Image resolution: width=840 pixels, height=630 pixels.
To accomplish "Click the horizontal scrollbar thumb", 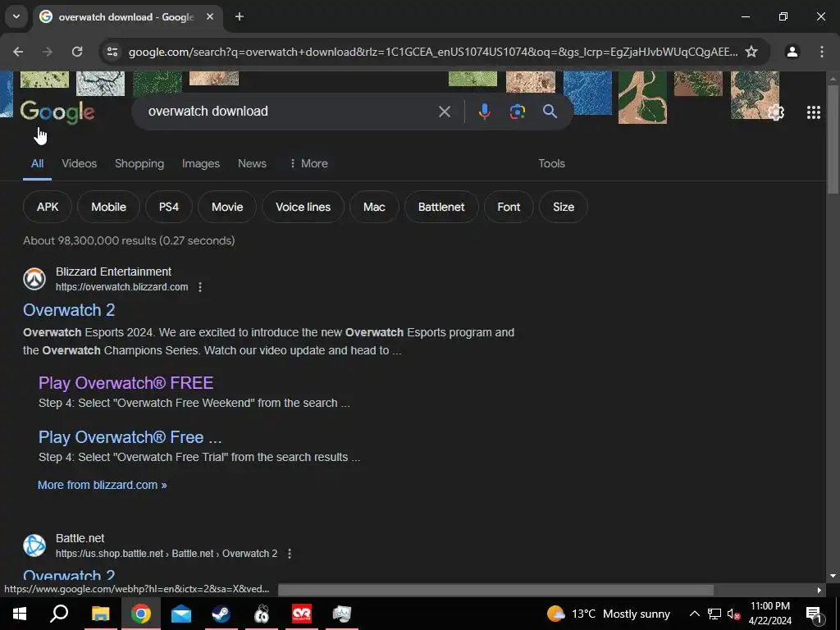I will pyautogui.click(x=495, y=590).
